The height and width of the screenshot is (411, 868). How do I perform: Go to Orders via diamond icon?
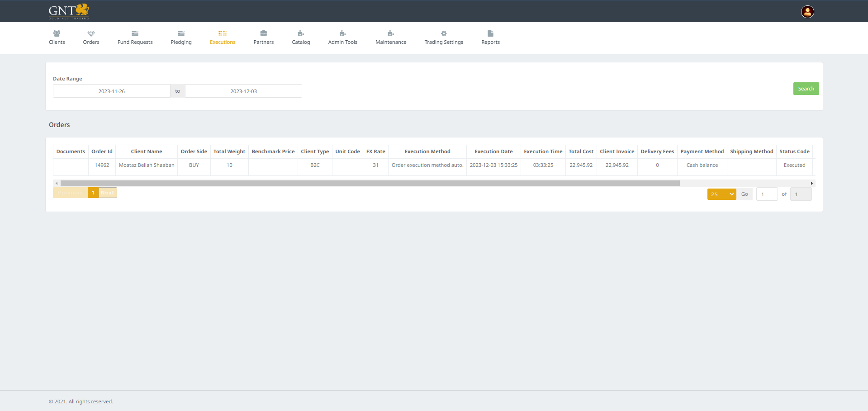pyautogui.click(x=91, y=33)
